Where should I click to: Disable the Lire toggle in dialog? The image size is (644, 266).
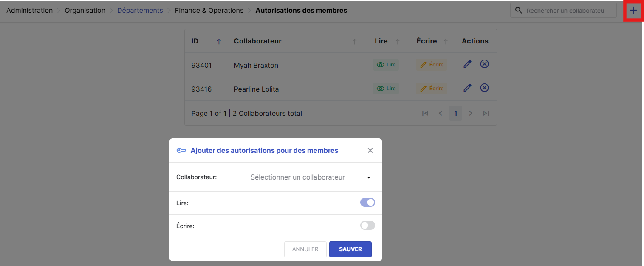tap(367, 203)
